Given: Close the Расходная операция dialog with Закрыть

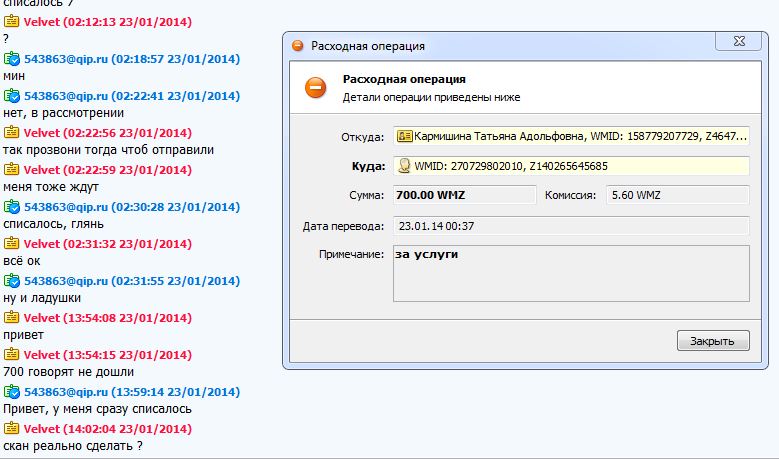Looking at the screenshot, I should coord(713,341).
